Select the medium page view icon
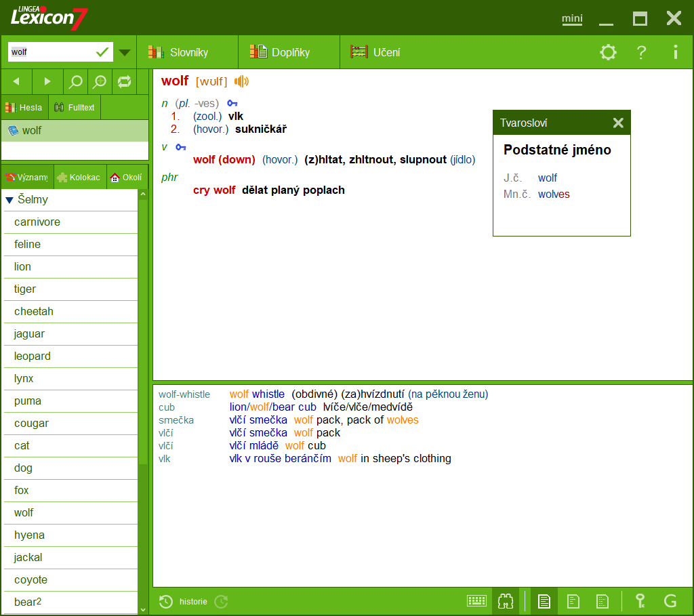Screen dimensions: 694x616 coord(573,601)
